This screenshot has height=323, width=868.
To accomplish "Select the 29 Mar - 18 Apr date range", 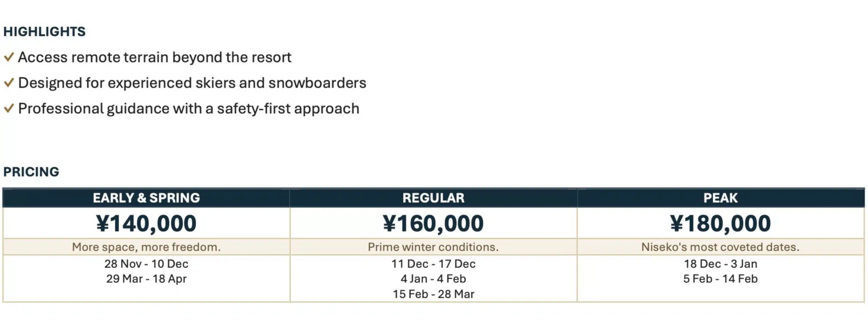I will (146, 279).
